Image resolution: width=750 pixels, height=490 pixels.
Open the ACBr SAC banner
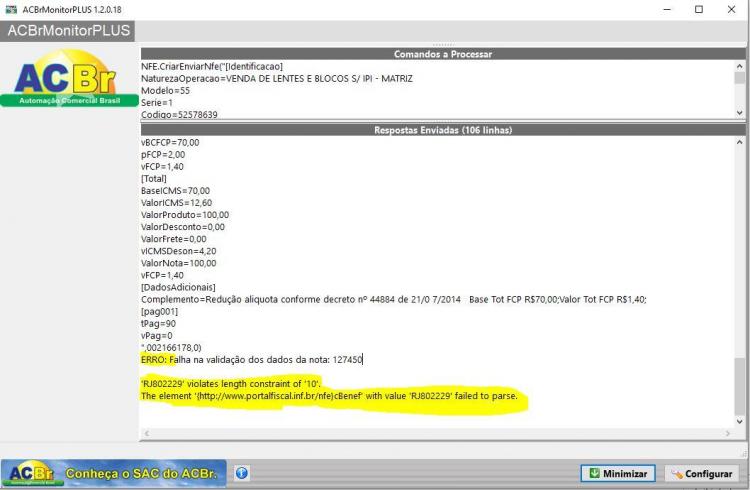113,473
